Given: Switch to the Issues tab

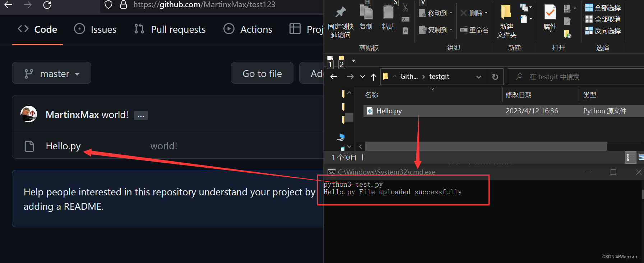Looking at the screenshot, I should click(95, 29).
